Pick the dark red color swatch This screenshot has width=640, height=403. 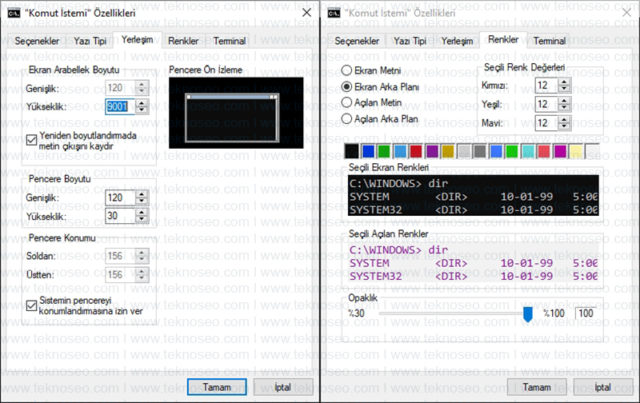[416, 151]
